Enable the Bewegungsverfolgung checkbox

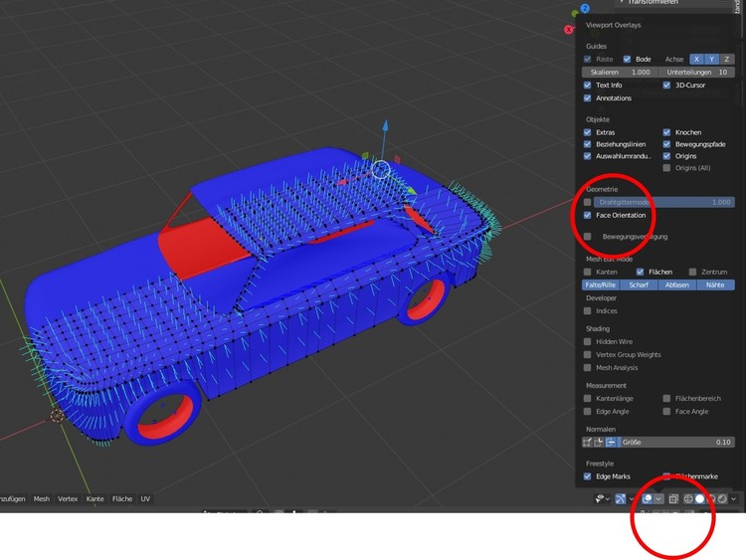tap(588, 237)
